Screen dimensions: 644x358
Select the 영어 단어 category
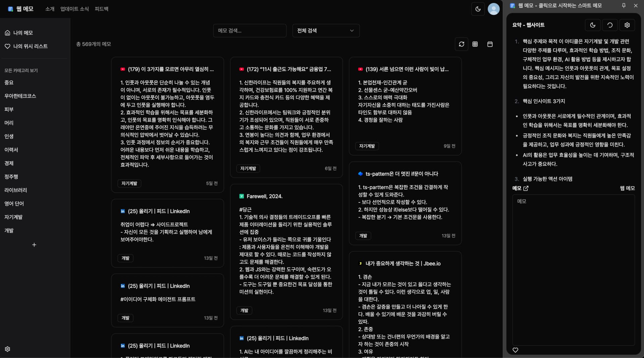pyautogui.click(x=14, y=203)
